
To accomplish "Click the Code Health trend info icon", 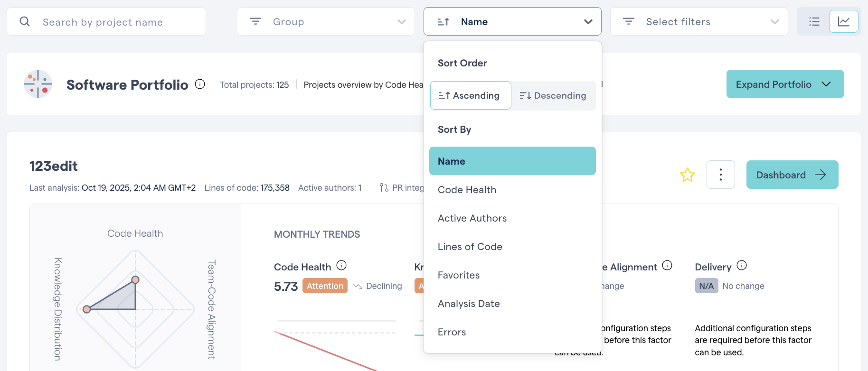I will click(x=341, y=265).
